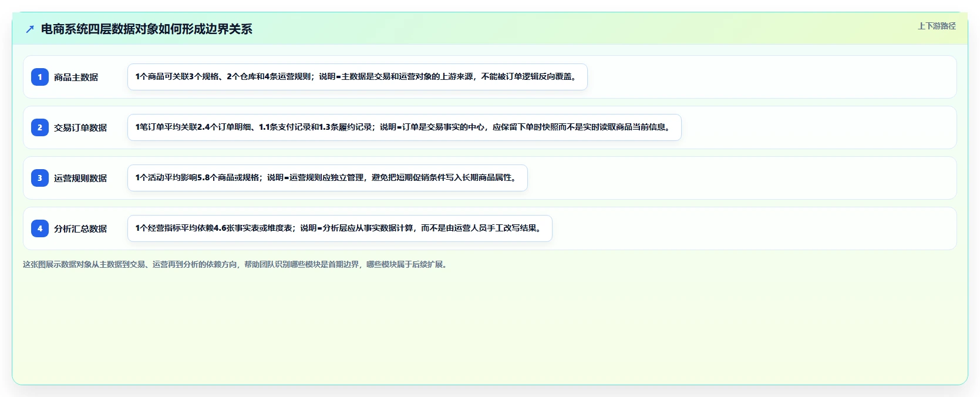The height and width of the screenshot is (397, 980).
Task: Click the description box starting 1笔订单平均关联2.4个订单明细
Action: tap(405, 127)
